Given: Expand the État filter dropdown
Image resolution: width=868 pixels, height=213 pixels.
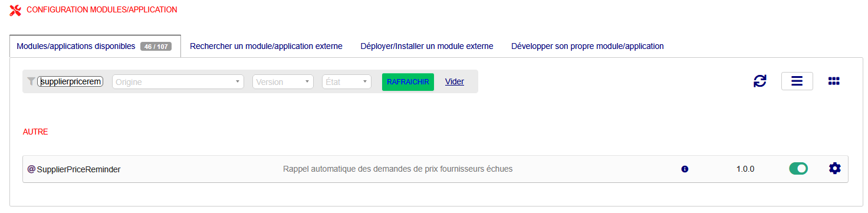Looking at the screenshot, I should pyautogui.click(x=347, y=82).
